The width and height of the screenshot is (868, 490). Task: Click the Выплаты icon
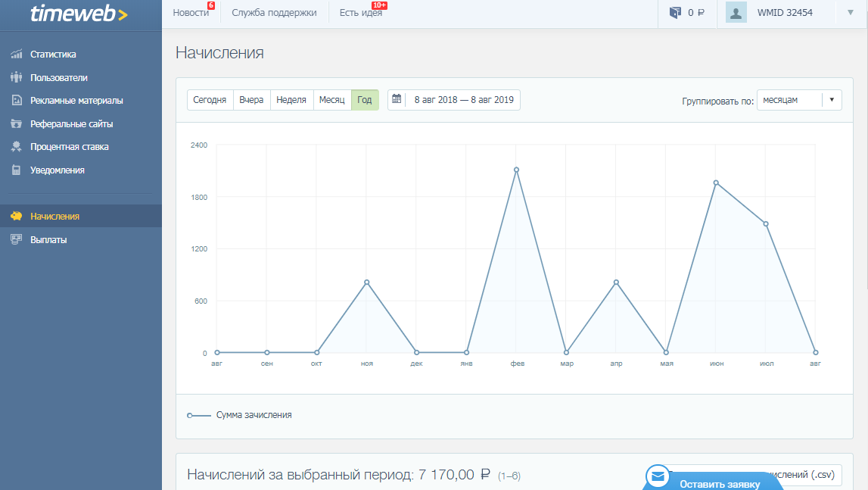17,239
